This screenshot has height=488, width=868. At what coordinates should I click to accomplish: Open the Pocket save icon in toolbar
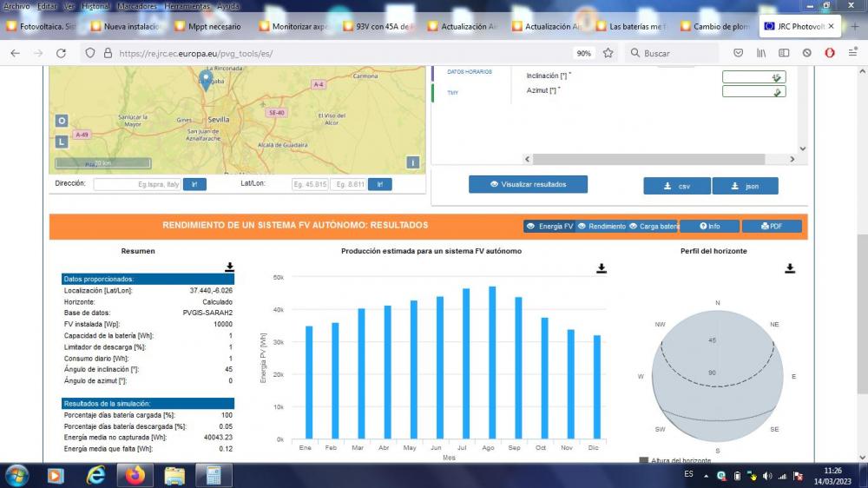tap(738, 53)
